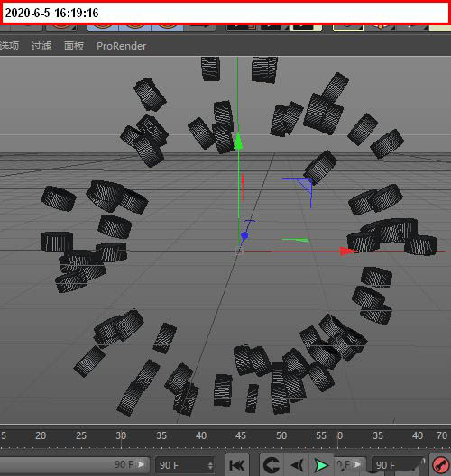This screenshot has width=451, height=476.
Task: Open the 面板 viewport menu
Action: pyautogui.click(x=74, y=46)
